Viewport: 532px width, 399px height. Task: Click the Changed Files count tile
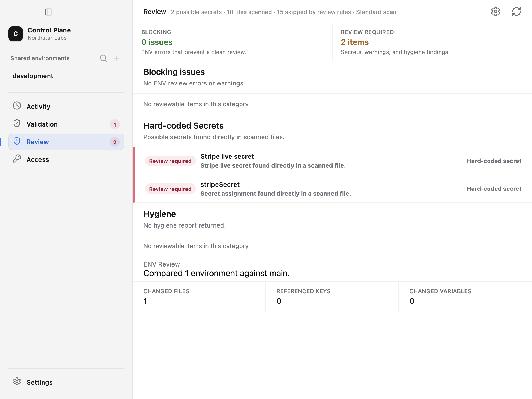(199, 297)
